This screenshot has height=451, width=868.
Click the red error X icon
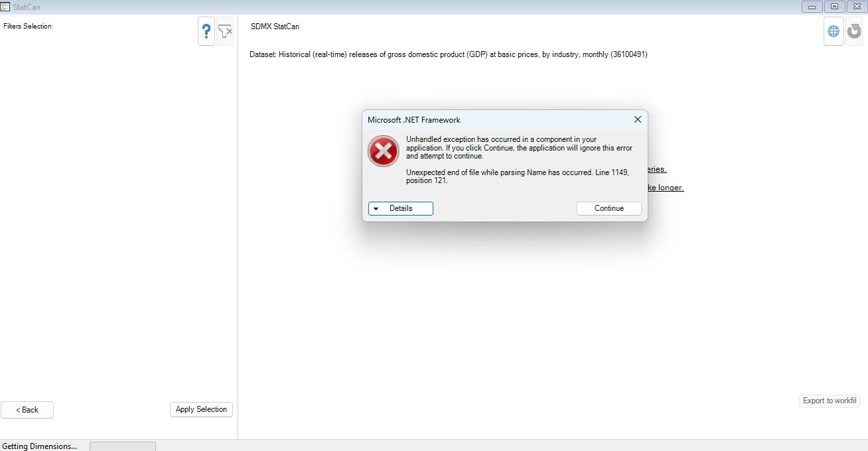coord(384,152)
